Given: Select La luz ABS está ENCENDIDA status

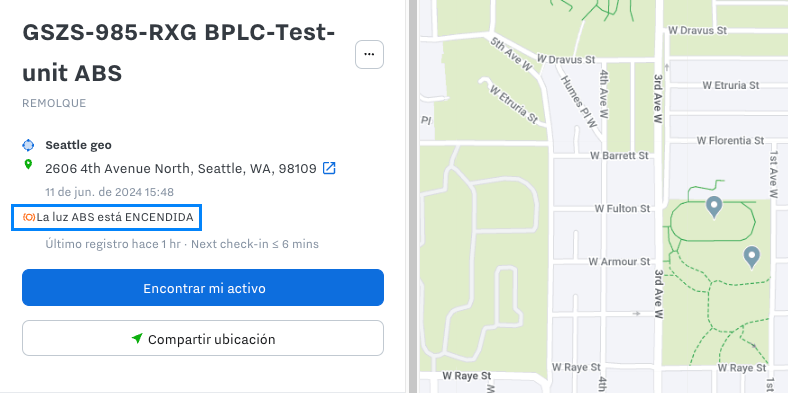Looking at the screenshot, I should tap(107, 217).
